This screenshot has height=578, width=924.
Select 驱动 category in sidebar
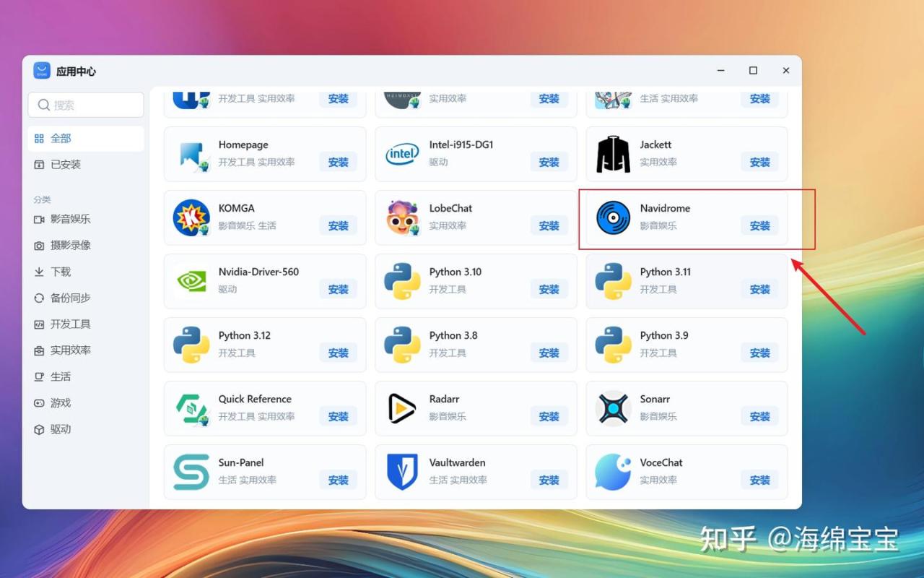pyautogui.click(x=86, y=429)
